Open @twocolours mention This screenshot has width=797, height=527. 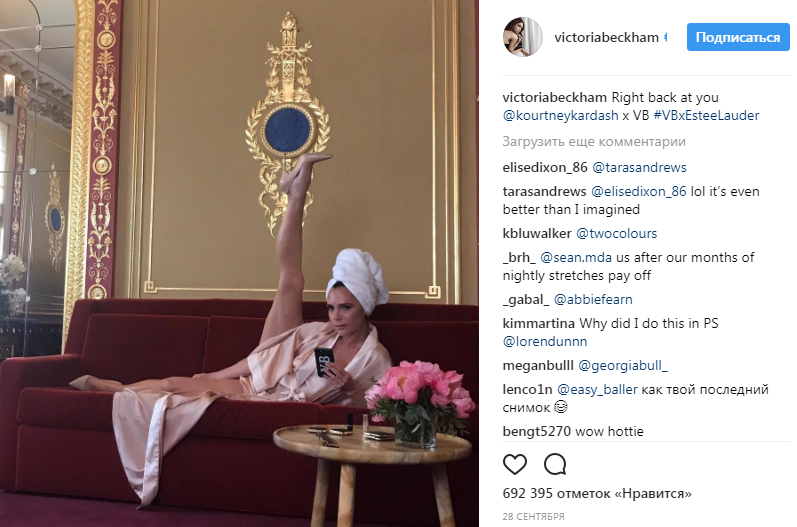pyautogui.click(x=617, y=233)
